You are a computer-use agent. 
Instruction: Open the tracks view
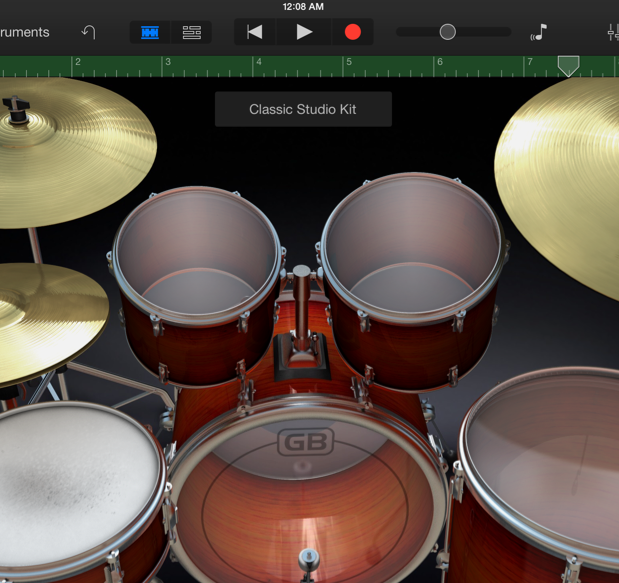point(191,32)
